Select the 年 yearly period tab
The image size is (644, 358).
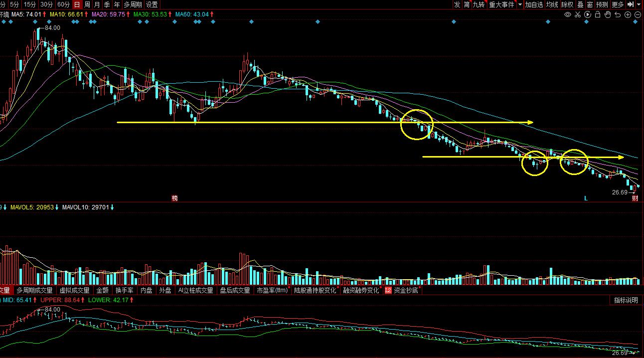coord(117,4)
